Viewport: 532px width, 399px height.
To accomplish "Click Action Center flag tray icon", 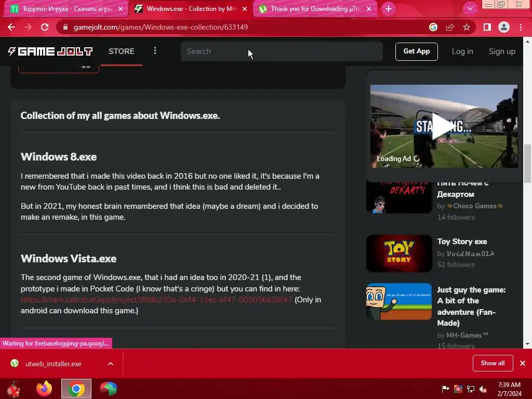I will click(445, 389).
